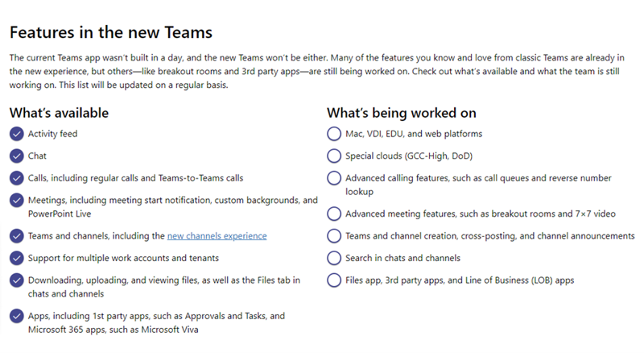Toggle the circle next to Special clouds
Viewport: 644px width, 353px height.
tap(334, 156)
